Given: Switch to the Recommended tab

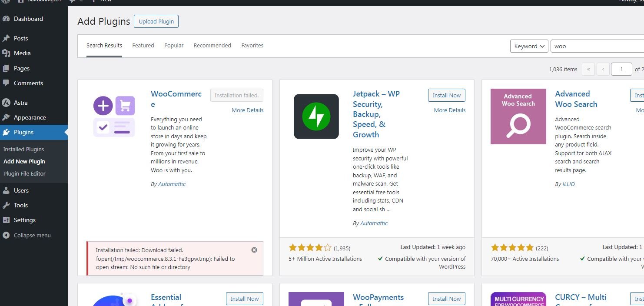Looking at the screenshot, I should [212, 45].
